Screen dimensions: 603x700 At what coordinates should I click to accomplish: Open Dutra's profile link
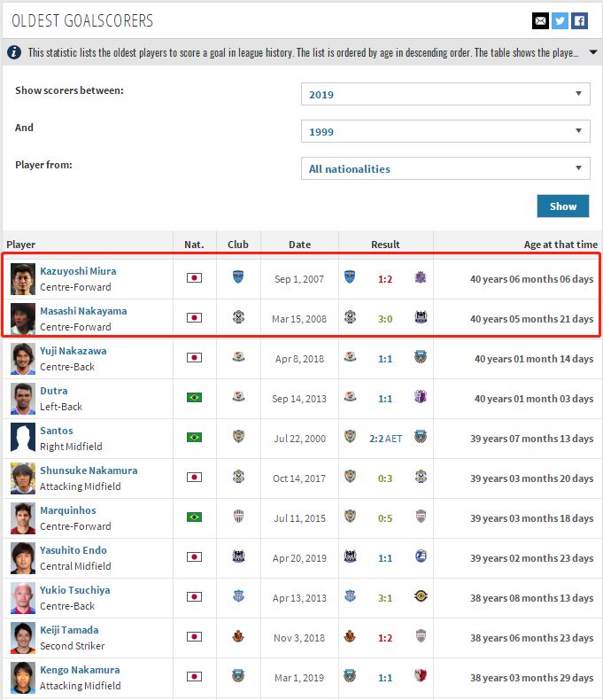point(54,391)
